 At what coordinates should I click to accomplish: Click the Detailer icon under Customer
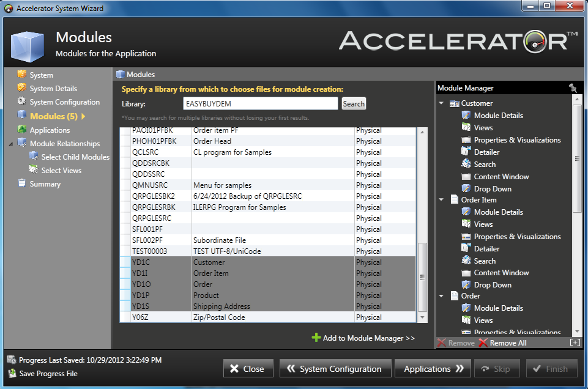point(466,152)
